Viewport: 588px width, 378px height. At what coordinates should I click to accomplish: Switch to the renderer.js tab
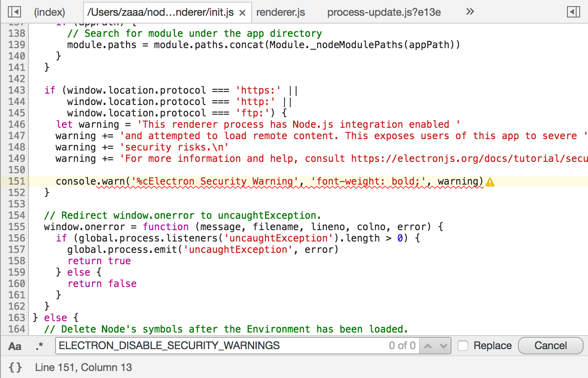click(280, 12)
